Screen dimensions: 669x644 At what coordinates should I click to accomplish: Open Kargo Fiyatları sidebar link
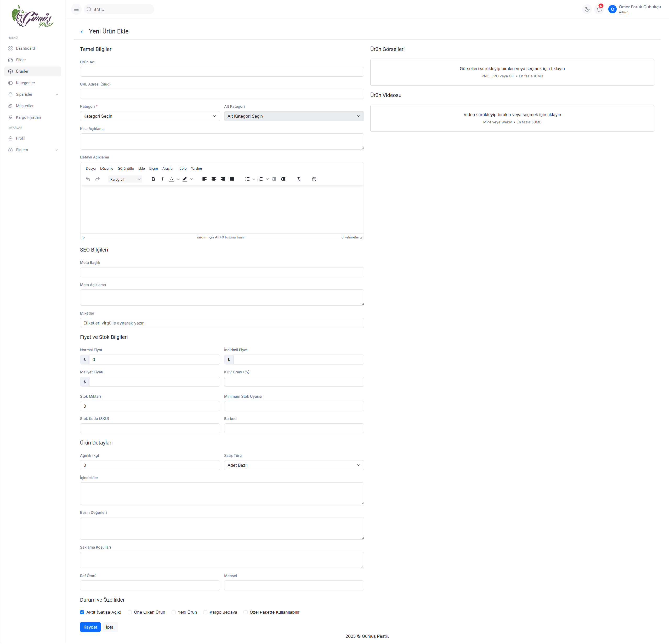pos(33,117)
